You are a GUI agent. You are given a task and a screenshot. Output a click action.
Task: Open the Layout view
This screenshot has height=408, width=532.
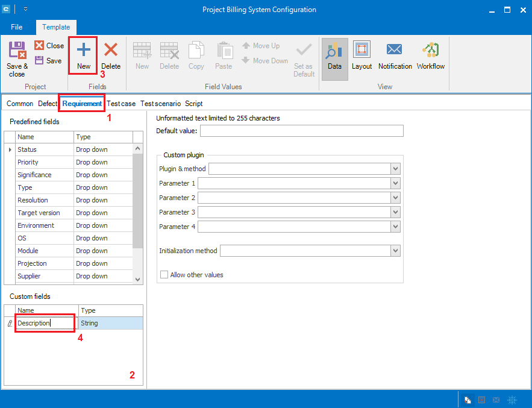(x=361, y=51)
